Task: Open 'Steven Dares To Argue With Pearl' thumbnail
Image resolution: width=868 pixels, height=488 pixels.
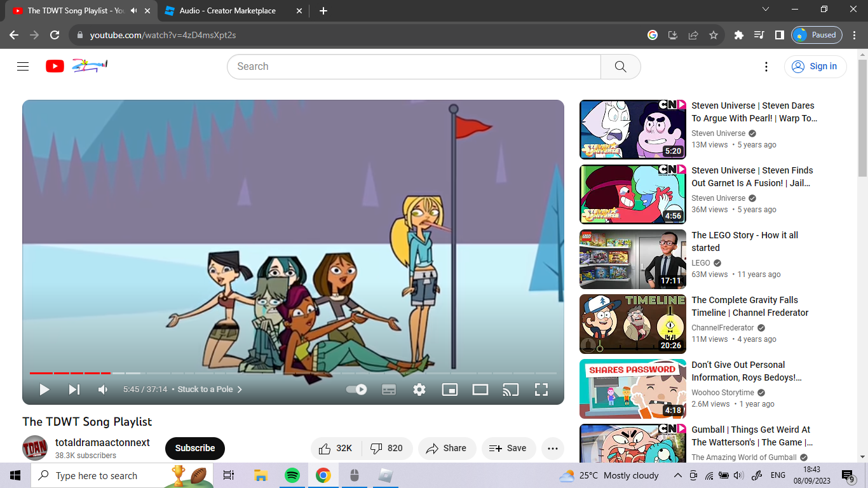Action: click(x=633, y=130)
